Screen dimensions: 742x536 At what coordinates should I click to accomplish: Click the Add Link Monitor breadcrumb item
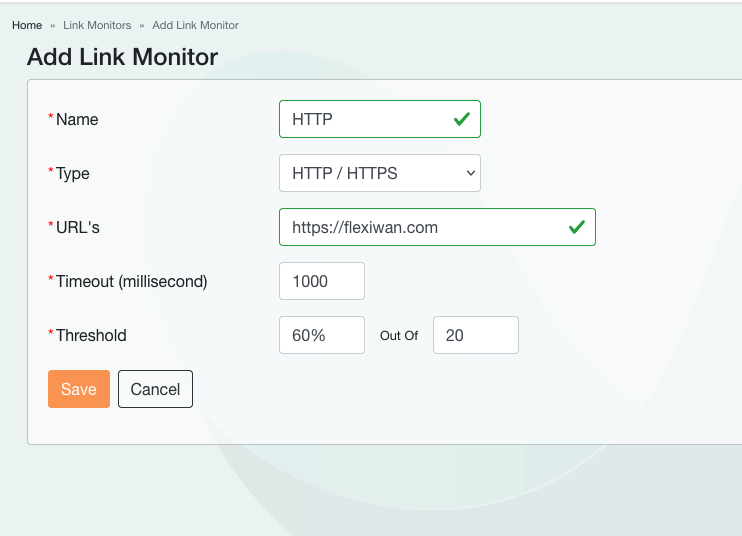(195, 25)
